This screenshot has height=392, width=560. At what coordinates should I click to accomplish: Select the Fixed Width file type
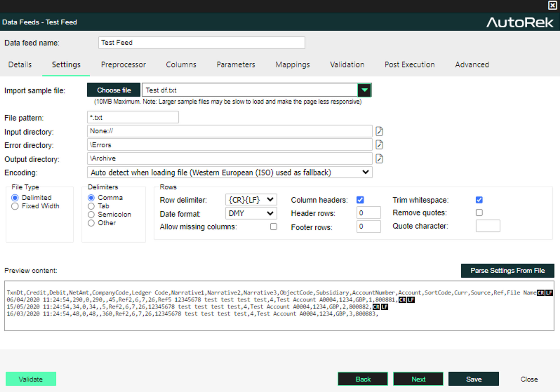15,206
